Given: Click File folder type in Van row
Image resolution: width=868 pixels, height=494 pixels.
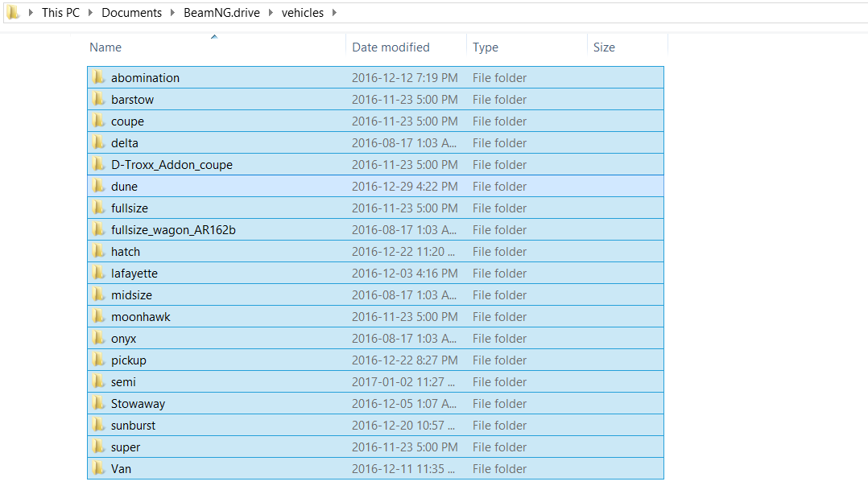Looking at the screenshot, I should [x=499, y=468].
